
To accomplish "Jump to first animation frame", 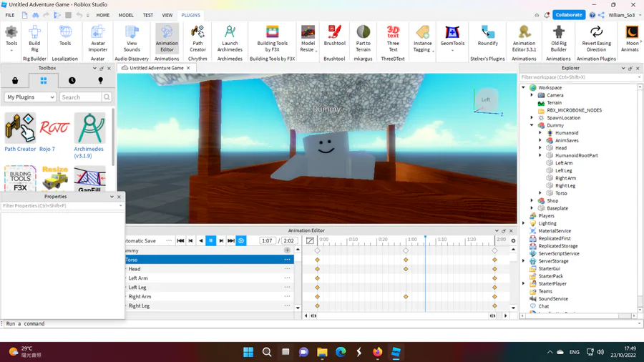I will [180, 240].
